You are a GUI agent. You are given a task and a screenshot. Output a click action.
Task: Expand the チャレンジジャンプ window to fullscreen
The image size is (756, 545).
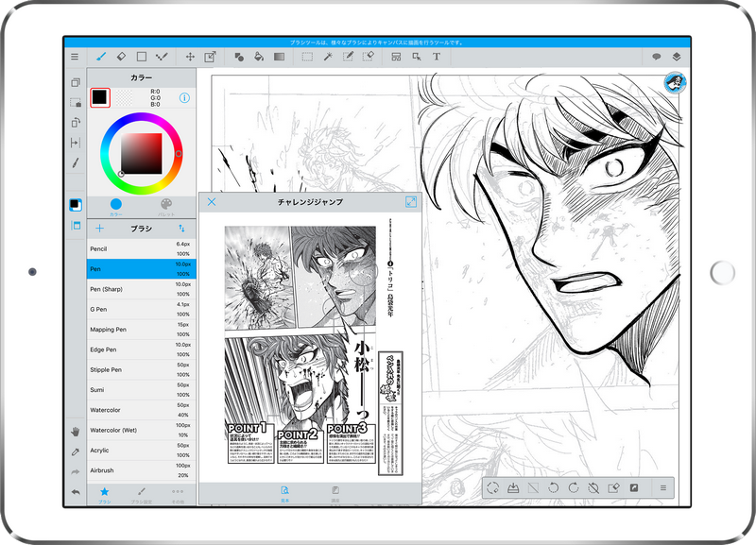point(411,202)
